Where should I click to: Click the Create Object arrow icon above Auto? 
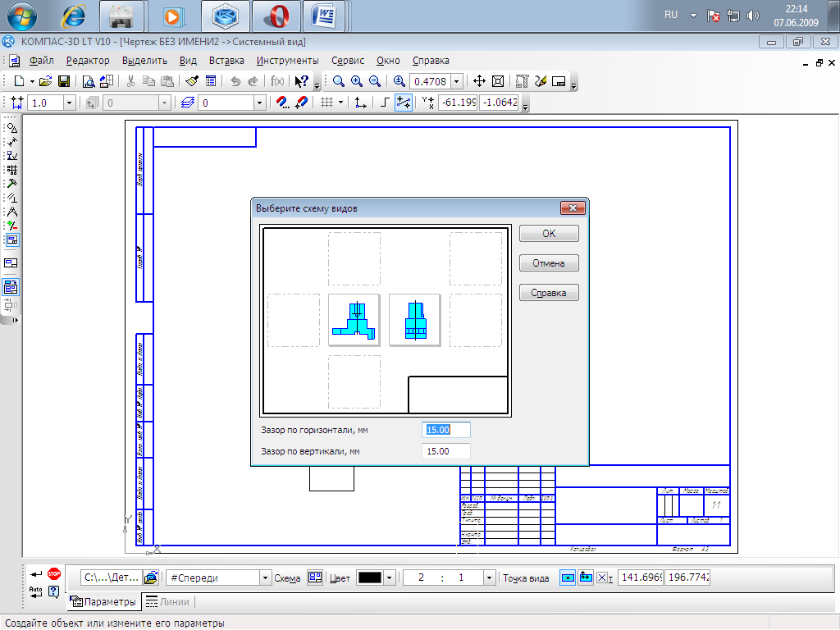[x=35, y=573]
